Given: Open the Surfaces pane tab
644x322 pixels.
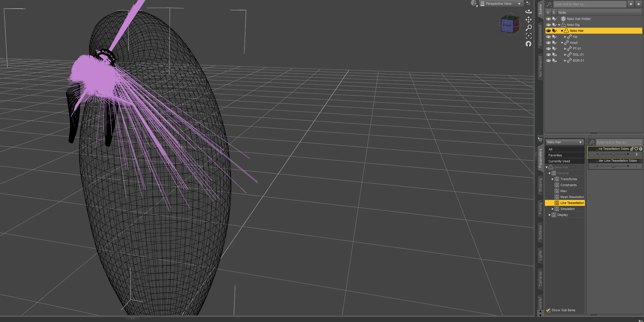Looking at the screenshot, I should tap(540, 232).
